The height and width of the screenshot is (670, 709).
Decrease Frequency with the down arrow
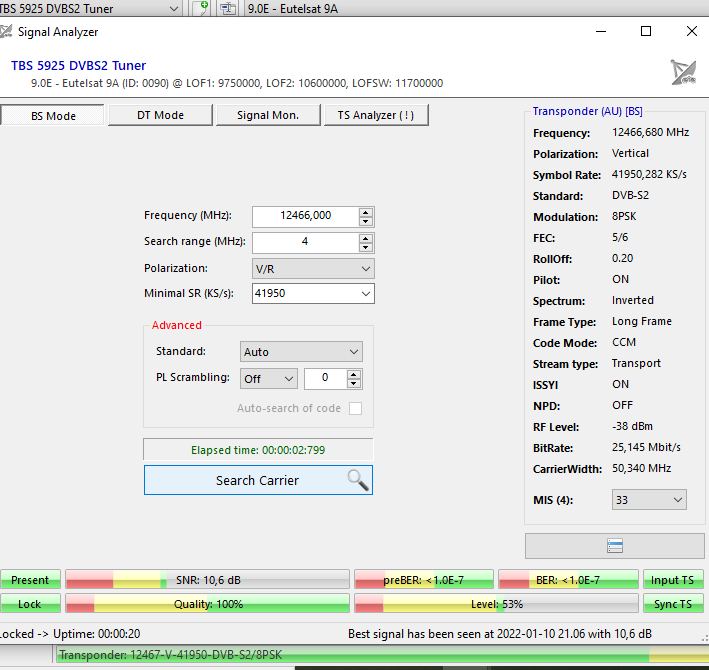tap(365, 222)
